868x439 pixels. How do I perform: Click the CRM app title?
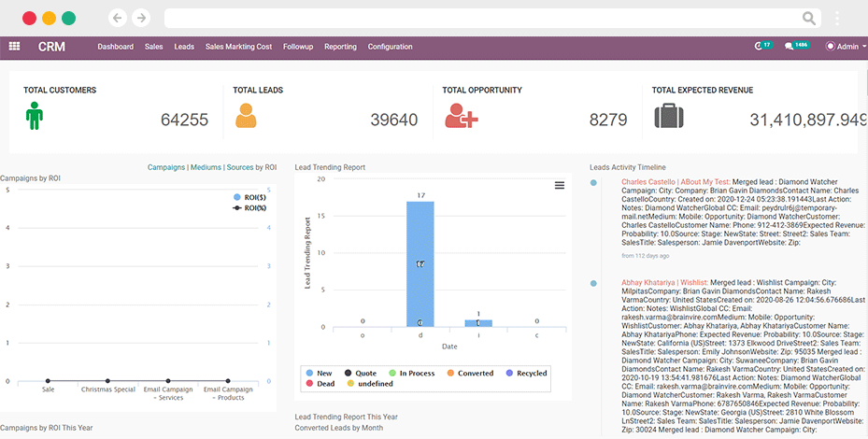[x=51, y=47]
